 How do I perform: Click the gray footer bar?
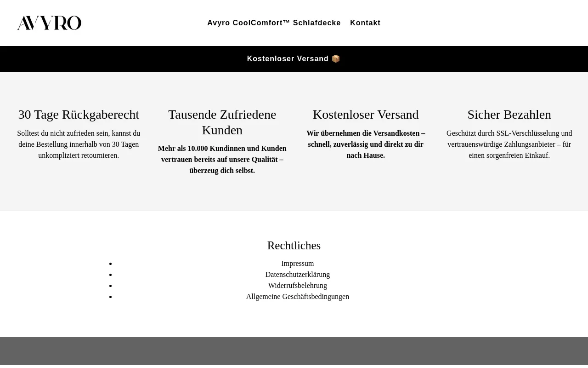click(x=294, y=352)
